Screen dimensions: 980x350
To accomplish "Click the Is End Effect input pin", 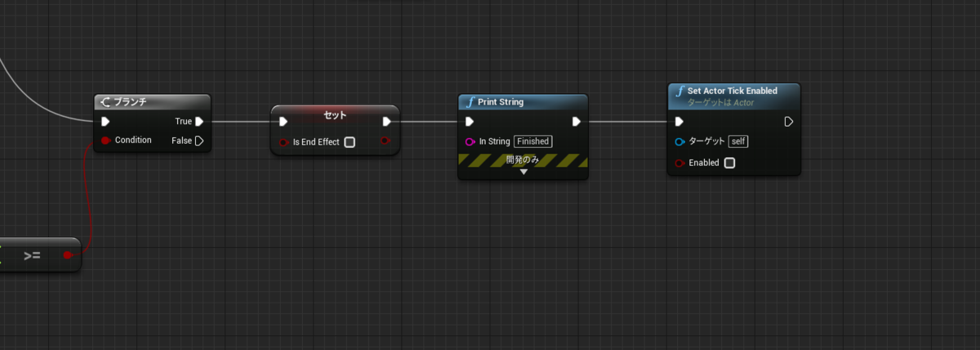I will [283, 142].
